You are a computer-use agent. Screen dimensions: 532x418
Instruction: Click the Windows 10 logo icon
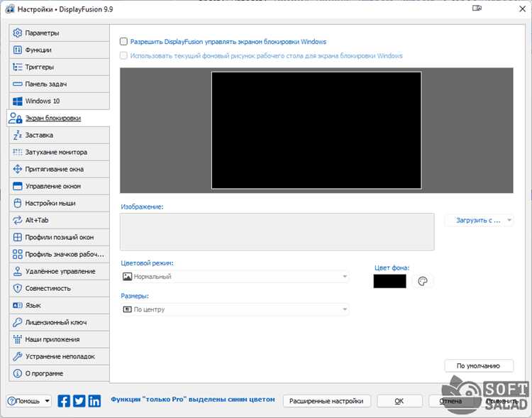click(17, 101)
